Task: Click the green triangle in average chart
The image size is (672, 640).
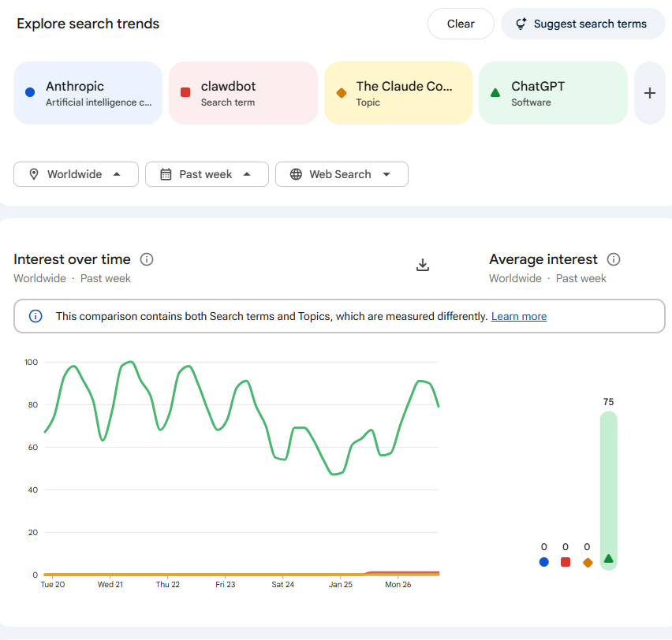Action: [x=609, y=559]
